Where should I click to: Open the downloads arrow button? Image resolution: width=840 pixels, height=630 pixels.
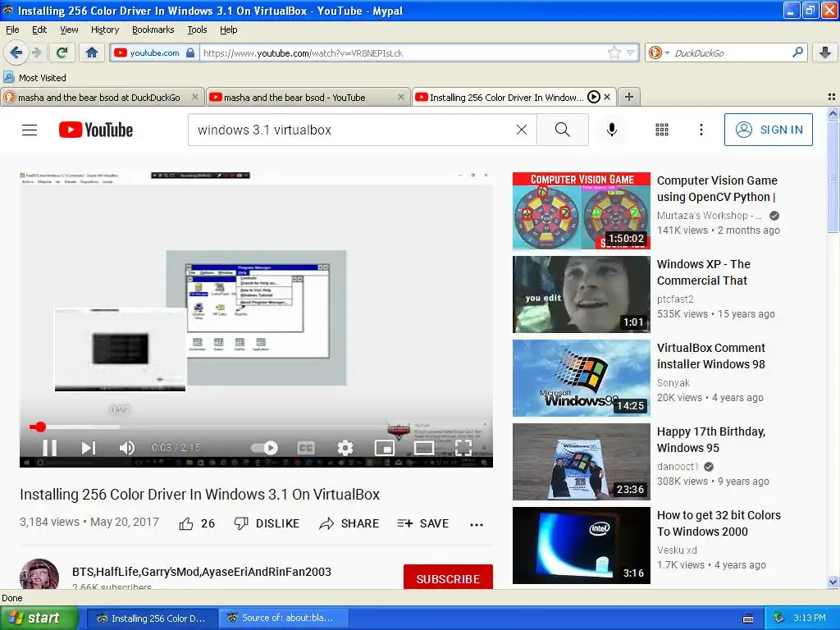(x=825, y=52)
